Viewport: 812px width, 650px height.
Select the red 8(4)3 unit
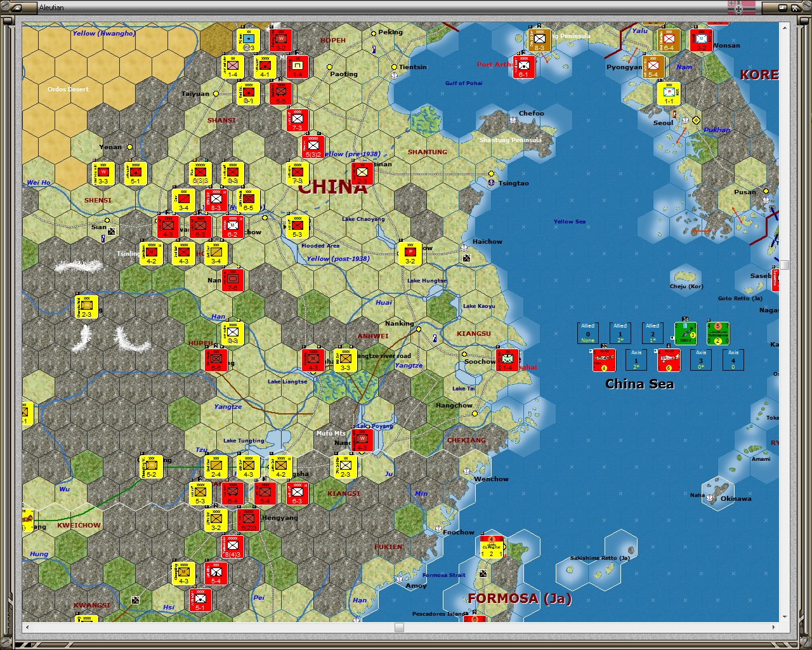coord(233,547)
